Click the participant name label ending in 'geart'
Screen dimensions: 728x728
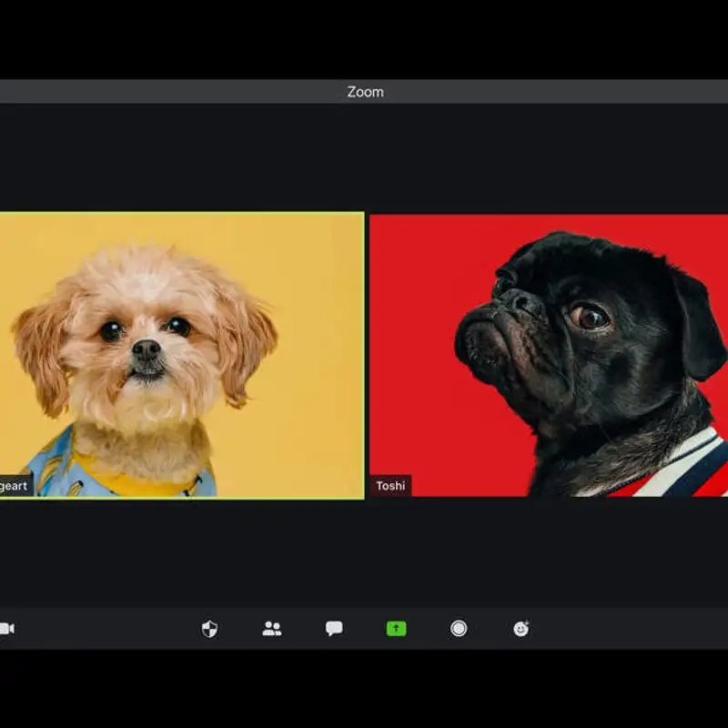[x=15, y=486]
